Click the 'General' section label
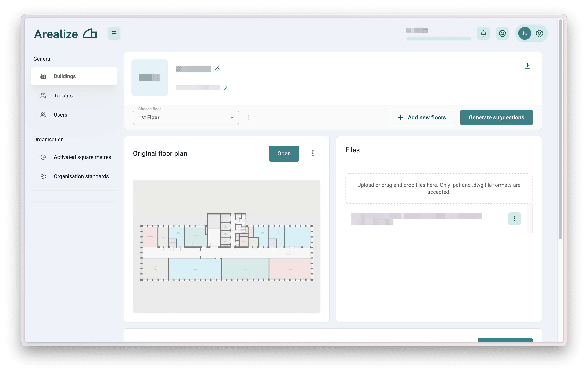Image resolution: width=588 pixels, height=374 pixels. point(42,59)
